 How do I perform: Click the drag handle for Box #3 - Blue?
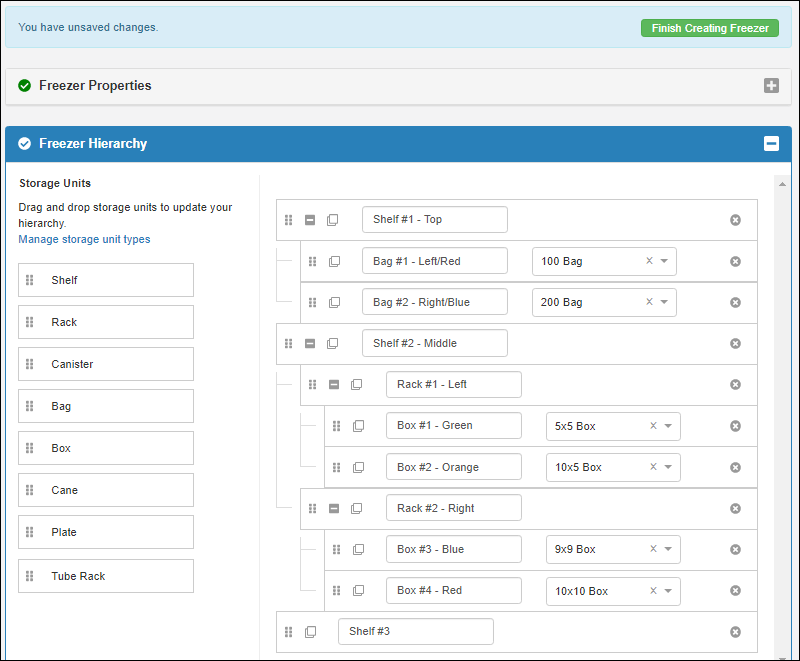point(336,550)
